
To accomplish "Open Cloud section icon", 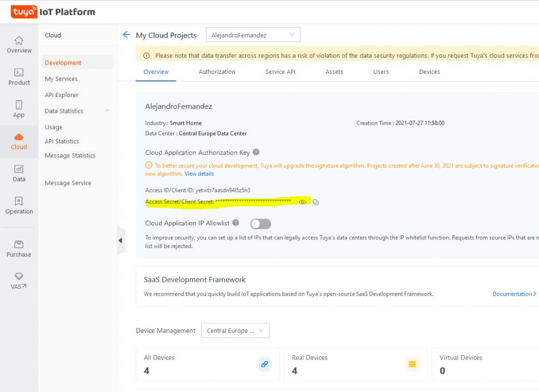I will point(19,137).
